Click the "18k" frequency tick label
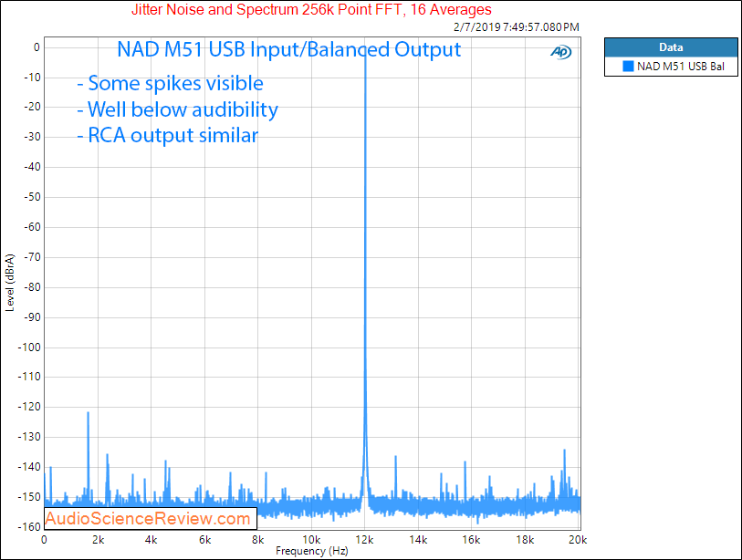This screenshot has width=742, height=560. point(525,540)
